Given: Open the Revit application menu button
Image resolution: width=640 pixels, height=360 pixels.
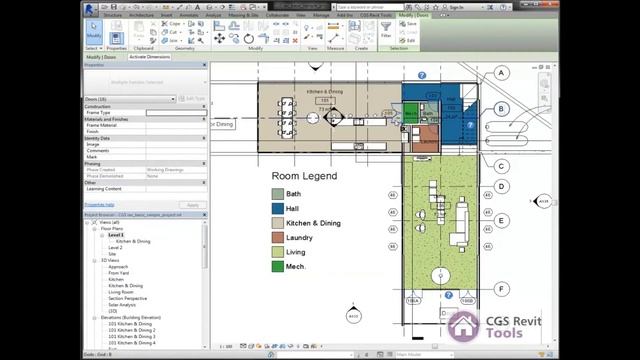Looking at the screenshot, I should pos(89,9).
